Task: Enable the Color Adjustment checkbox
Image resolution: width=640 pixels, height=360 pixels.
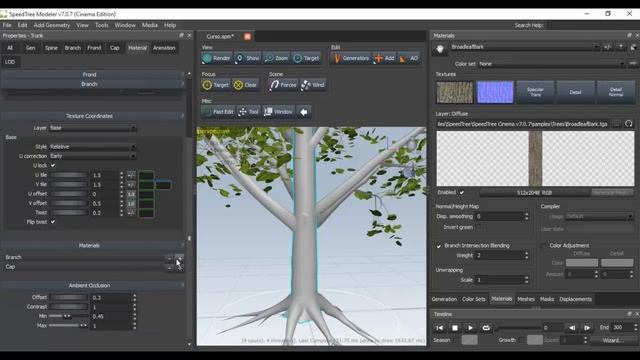Action: point(544,246)
